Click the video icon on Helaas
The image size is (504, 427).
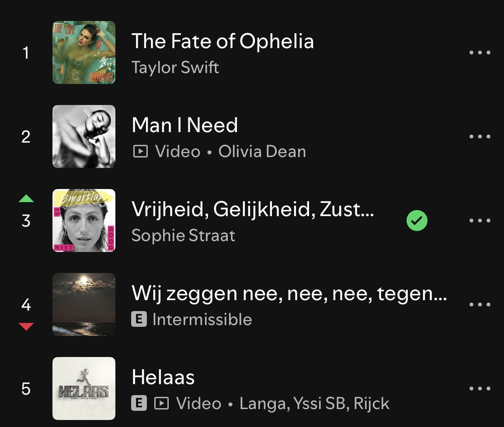[x=161, y=403]
